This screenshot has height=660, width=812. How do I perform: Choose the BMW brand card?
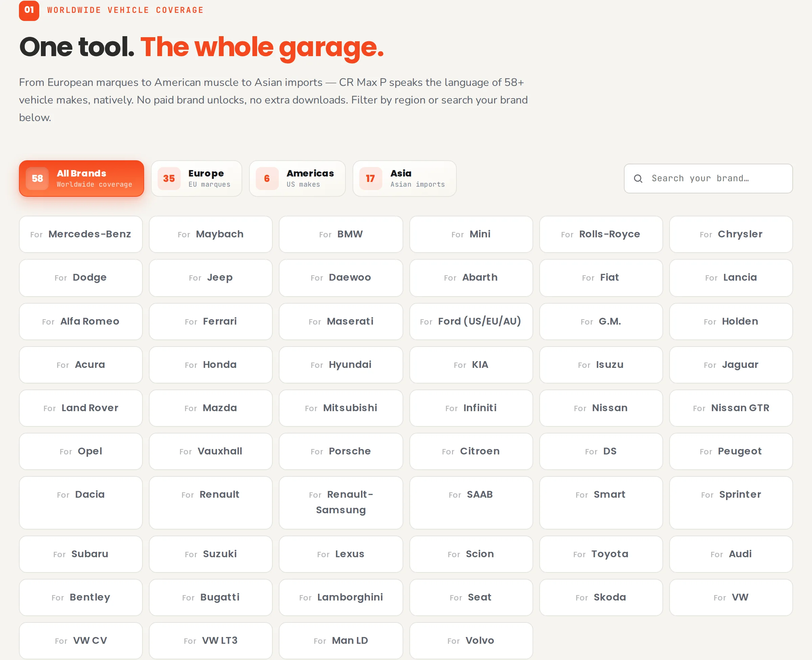pos(341,234)
